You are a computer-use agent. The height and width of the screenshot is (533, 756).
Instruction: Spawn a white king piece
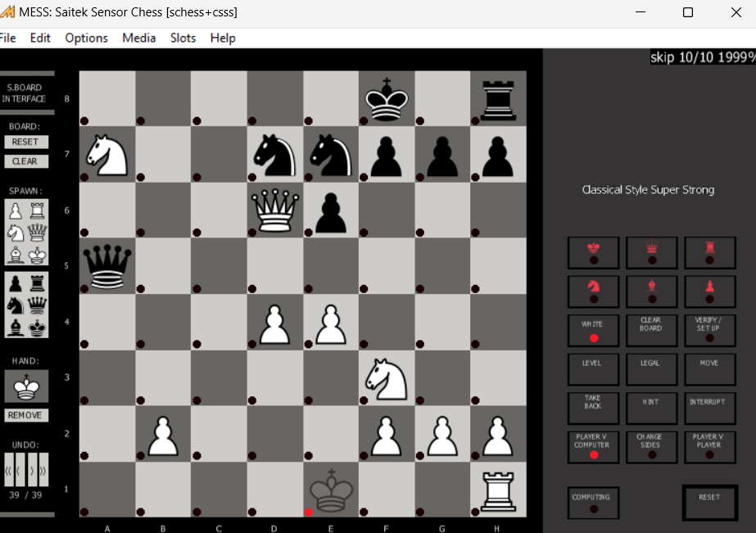[37, 254]
